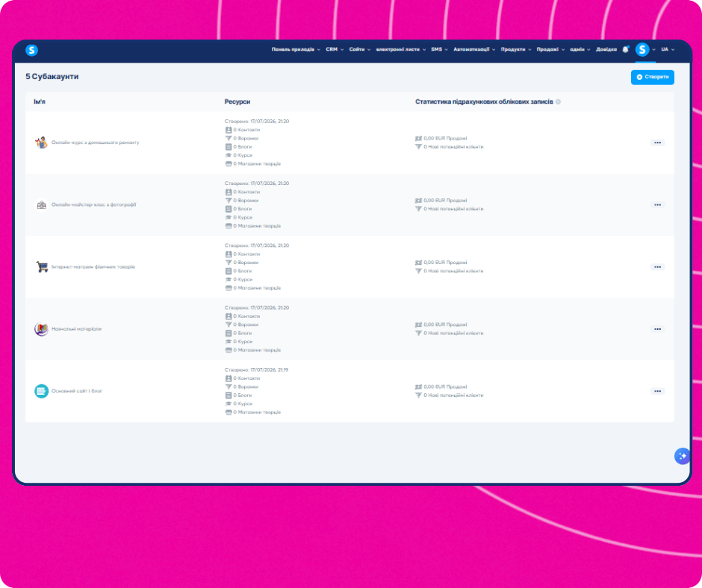Image resolution: width=702 pixels, height=588 pixels.
Task: Expand the SMS dropdown menu
Action: (x=439, y=49)
